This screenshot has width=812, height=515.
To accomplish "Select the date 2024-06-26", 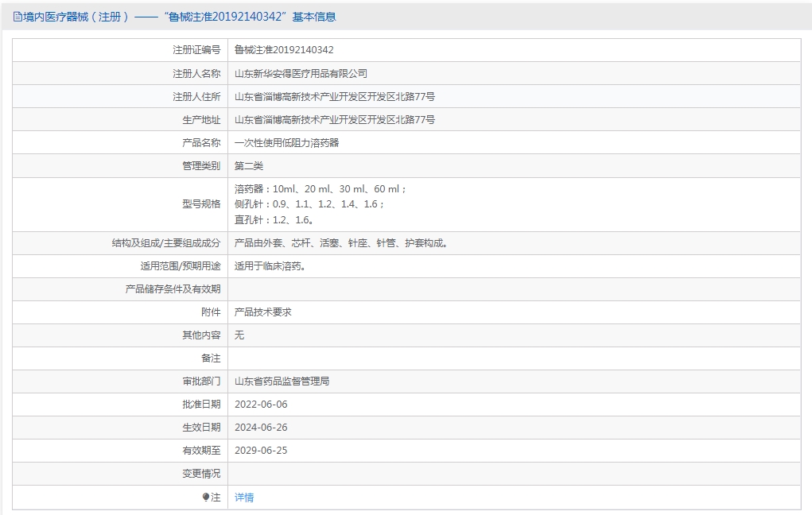I will (x=261, y=428).
